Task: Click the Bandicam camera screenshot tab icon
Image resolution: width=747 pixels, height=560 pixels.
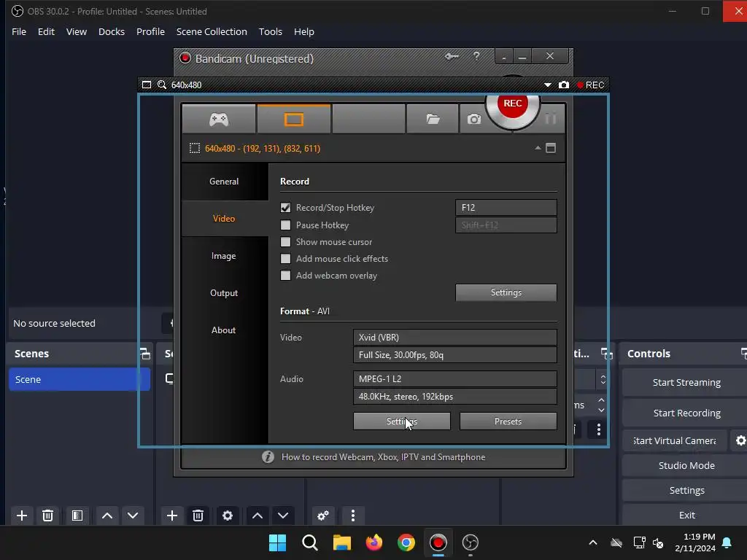Action: [x=474, y=119]
